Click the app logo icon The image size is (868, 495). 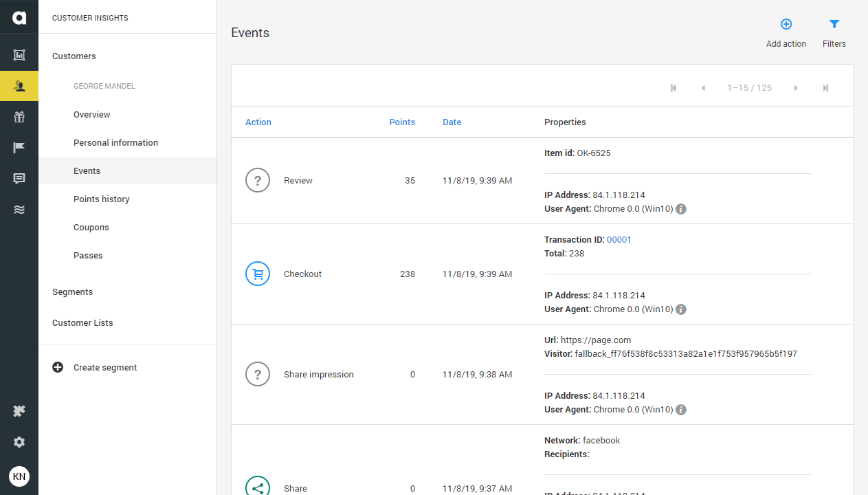click(19, 17)
